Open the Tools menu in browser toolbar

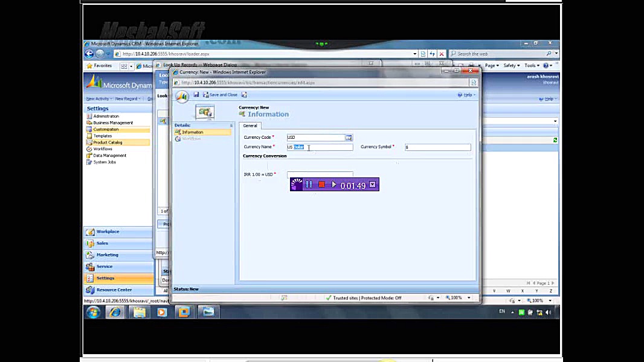532,66
